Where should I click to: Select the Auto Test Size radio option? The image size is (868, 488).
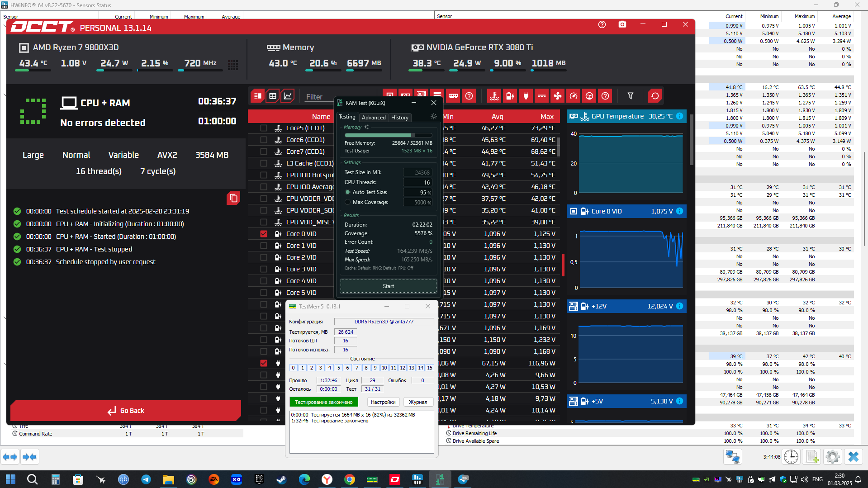tap(348, 192)
